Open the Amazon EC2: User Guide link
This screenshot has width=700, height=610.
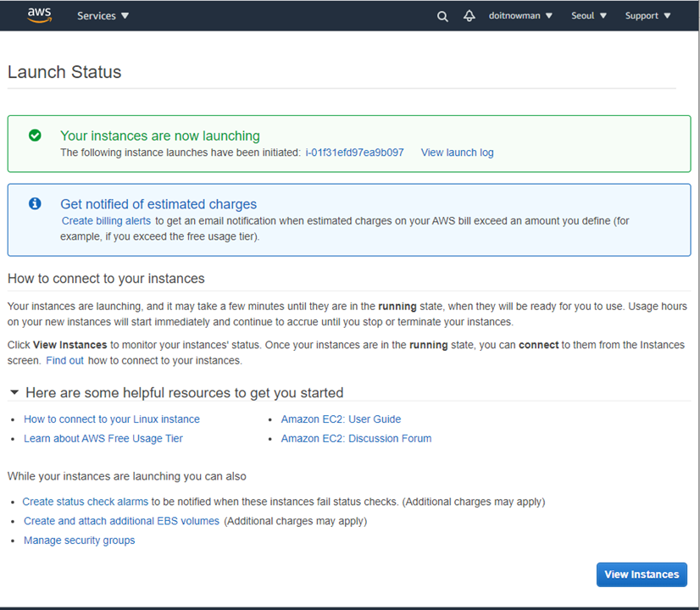pos(341,419)
